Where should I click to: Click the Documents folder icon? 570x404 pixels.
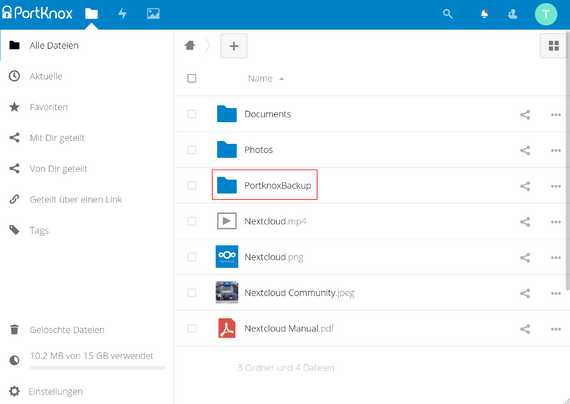tap(227, 114)
